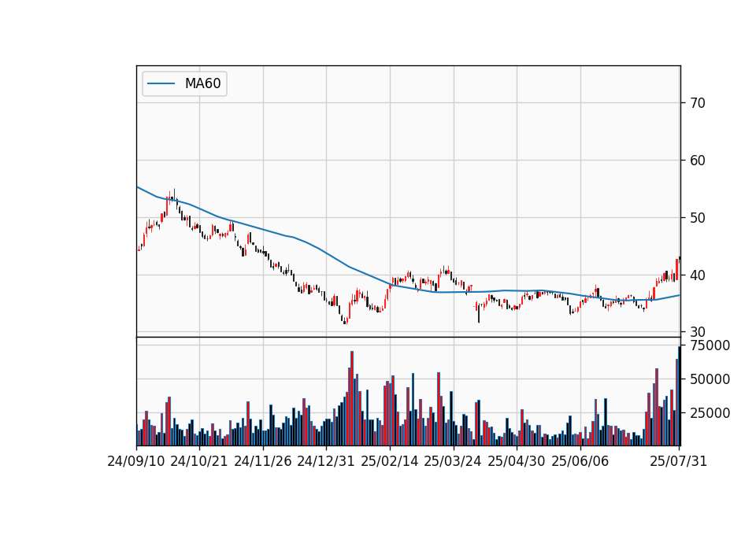
Task: Click the volume axis label 50000
Action: [x=710, y=379]
